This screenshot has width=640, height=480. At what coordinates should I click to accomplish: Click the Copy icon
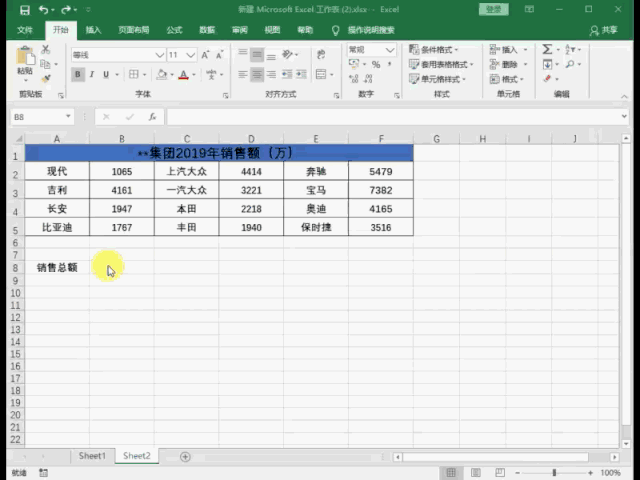tap(45, 64)
